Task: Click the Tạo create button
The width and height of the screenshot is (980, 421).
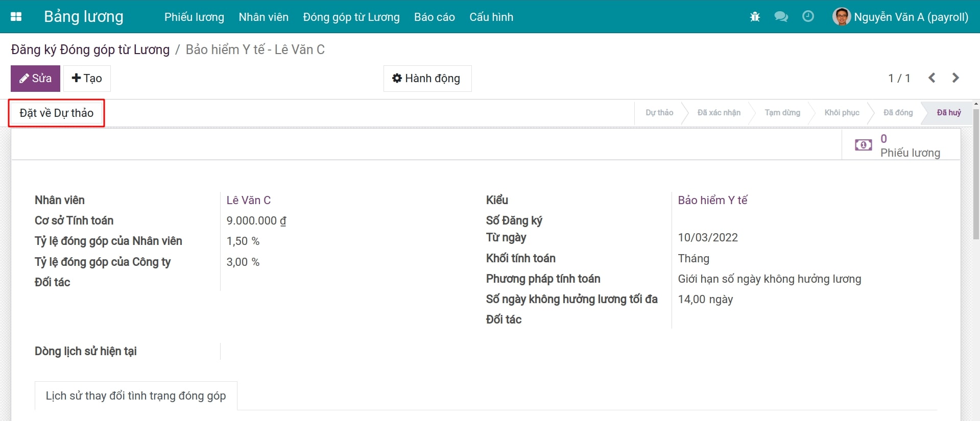Action: click(87, 79)
